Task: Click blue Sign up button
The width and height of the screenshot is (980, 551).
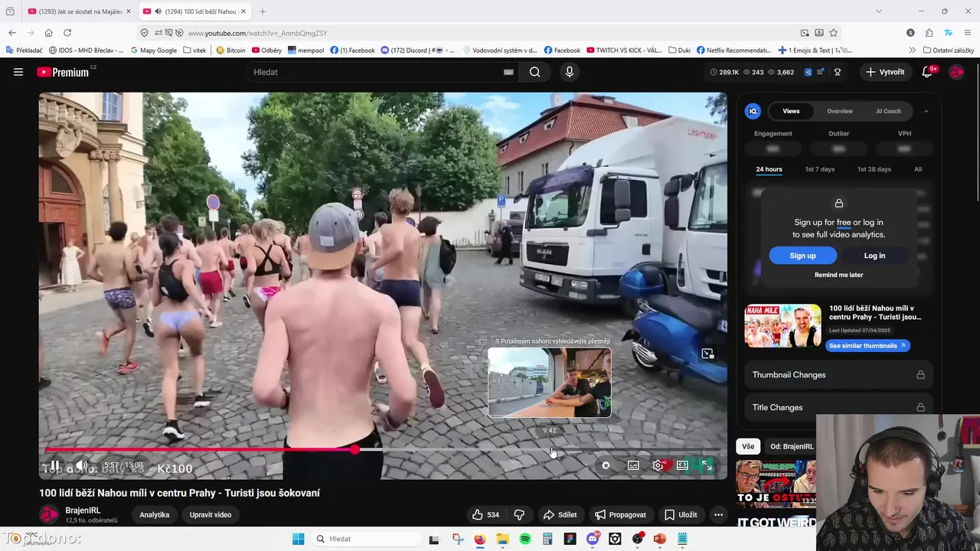Action: [802, 256]
